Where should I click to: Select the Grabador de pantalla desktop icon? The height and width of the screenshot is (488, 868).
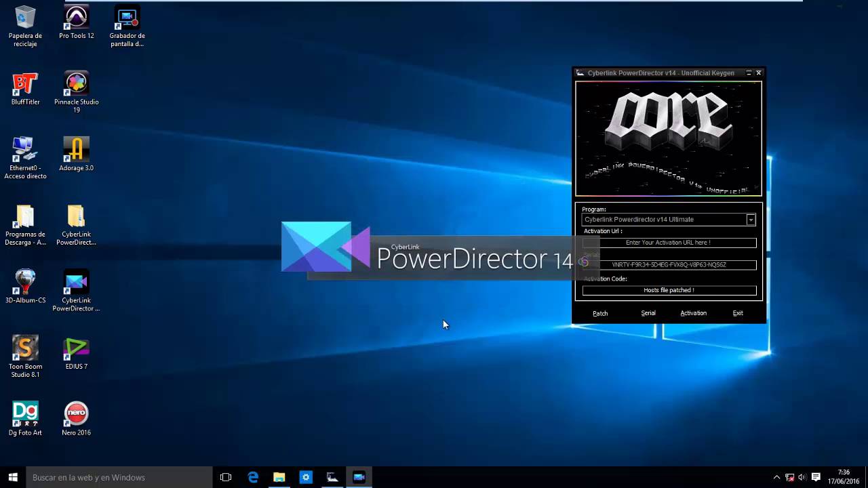click(127, 27)
